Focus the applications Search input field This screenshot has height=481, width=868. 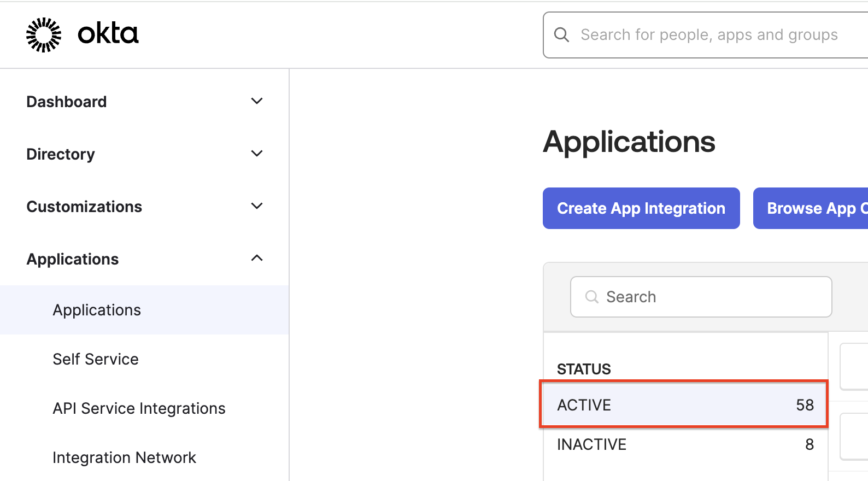point(701,297)
